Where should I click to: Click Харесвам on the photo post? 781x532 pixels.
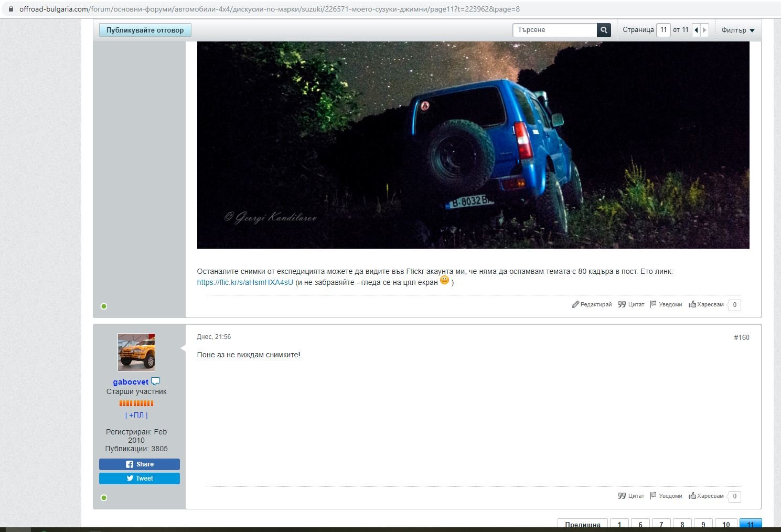tap(706, 304)
